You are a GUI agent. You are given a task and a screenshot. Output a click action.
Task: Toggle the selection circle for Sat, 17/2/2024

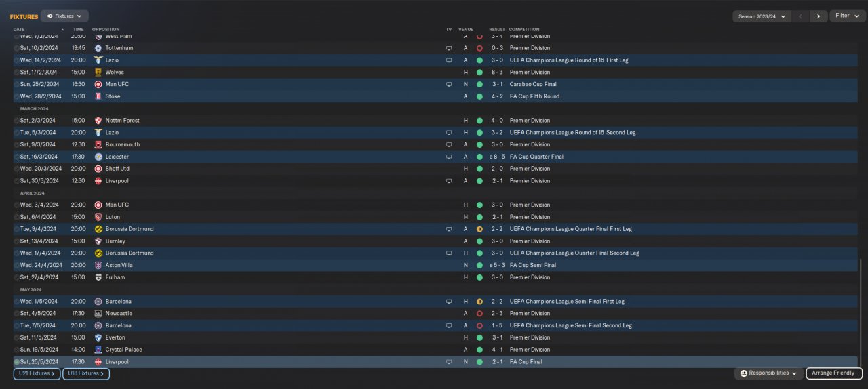17,73
